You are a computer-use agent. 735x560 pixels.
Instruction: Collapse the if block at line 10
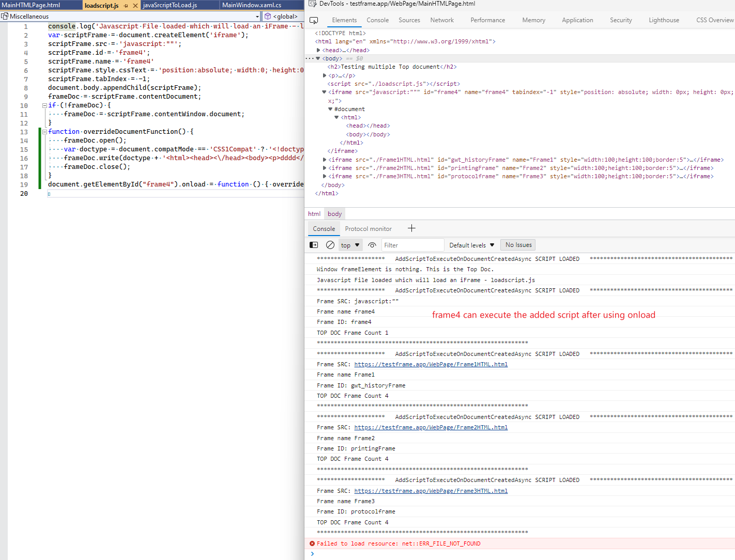coord(44,105)
